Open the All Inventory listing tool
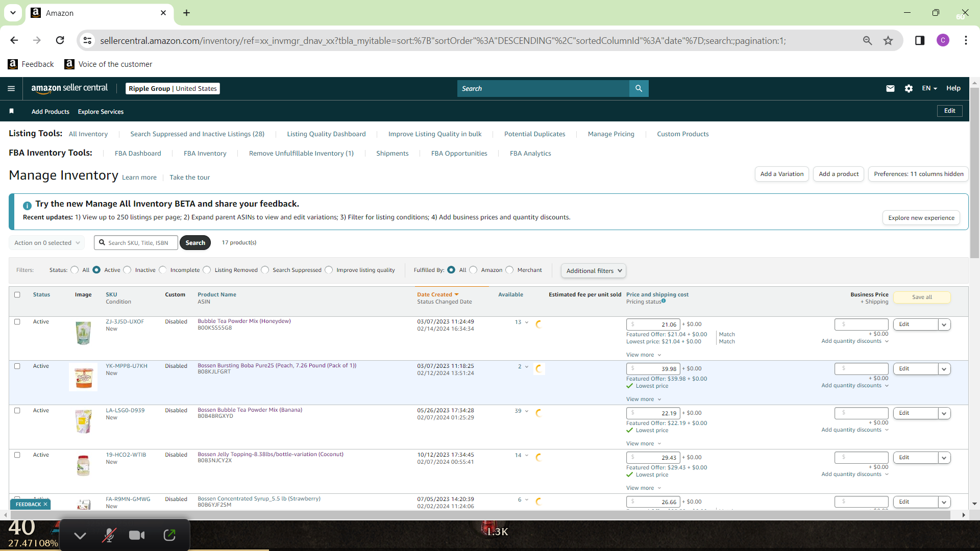The width and height of the screenshot is (980, 551). click(88, 134)
